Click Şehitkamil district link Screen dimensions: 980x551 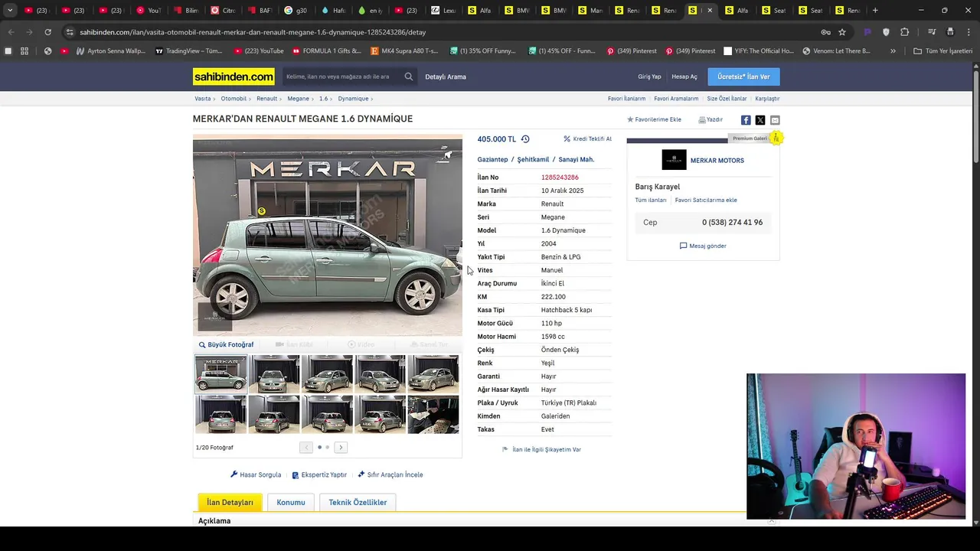coord(533,159)
